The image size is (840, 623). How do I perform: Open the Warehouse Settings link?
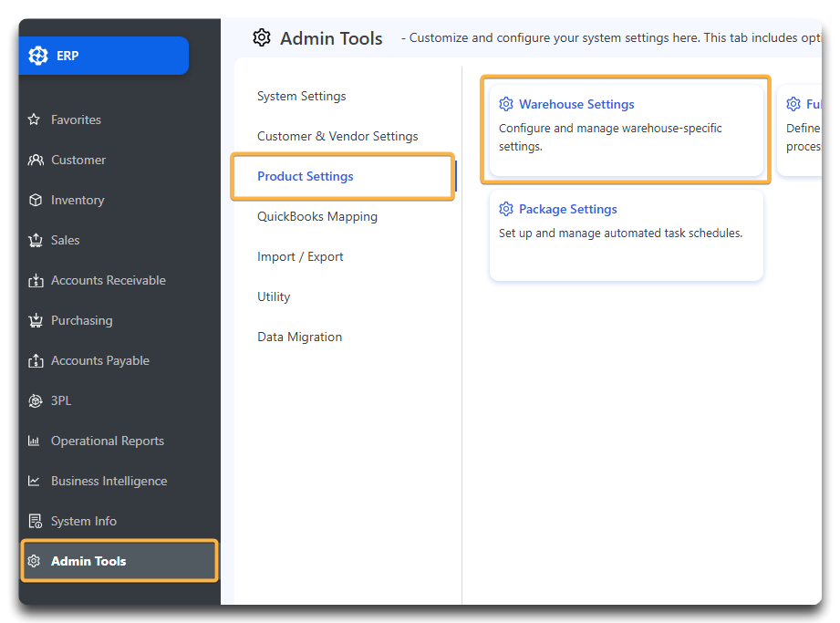[576, 104]
